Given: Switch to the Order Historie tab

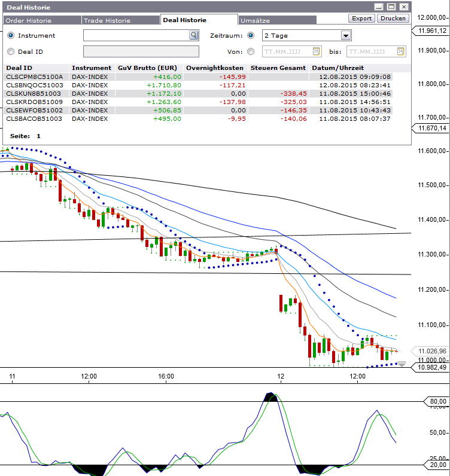Looking at the screenshot, I should (28, 20).
